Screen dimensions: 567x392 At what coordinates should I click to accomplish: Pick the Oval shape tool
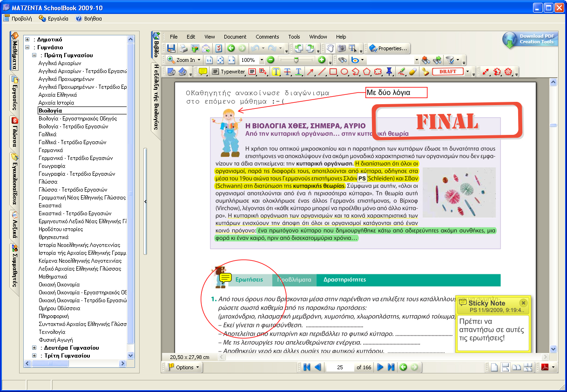pos(344,72)
